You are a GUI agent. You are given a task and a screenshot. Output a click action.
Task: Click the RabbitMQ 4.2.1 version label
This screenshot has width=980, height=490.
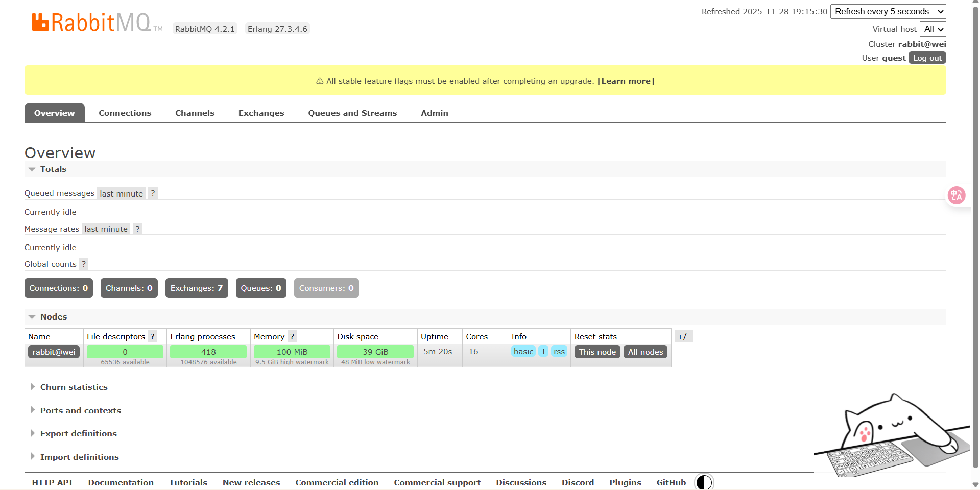click(x=205, y=29)
